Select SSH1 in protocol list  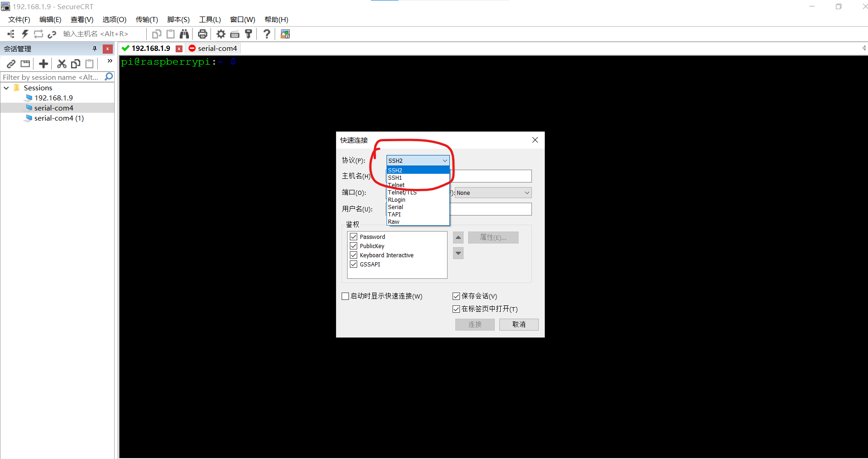coord(418,177)
